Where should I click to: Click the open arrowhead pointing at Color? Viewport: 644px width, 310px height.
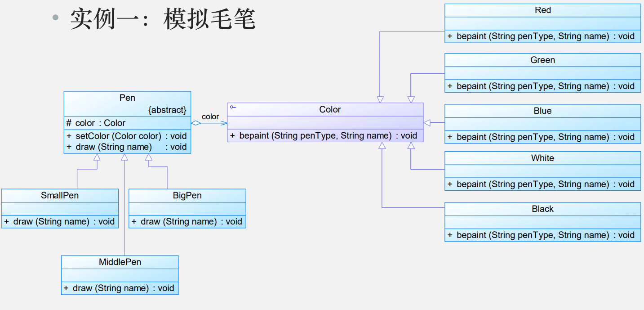tap(224, 123)
